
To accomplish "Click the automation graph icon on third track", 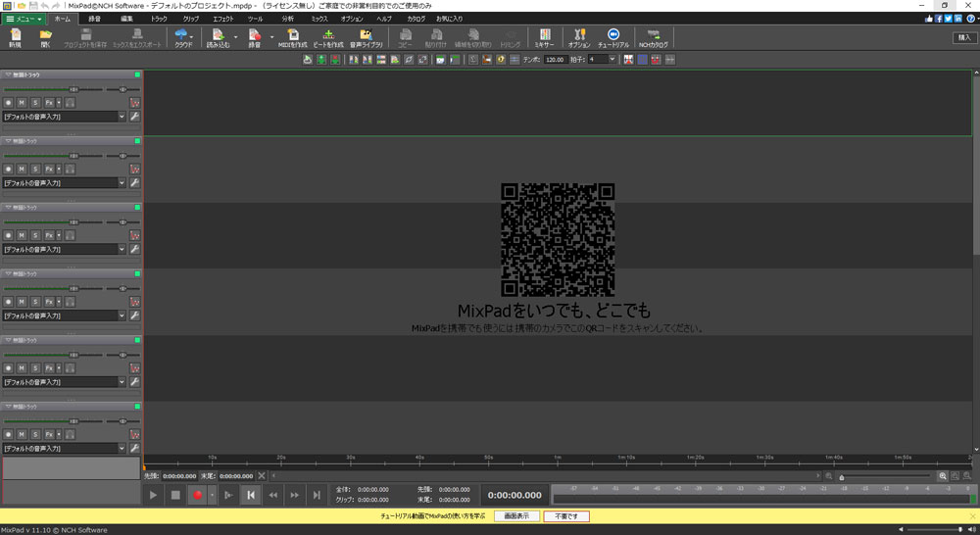I will [134, 235].
